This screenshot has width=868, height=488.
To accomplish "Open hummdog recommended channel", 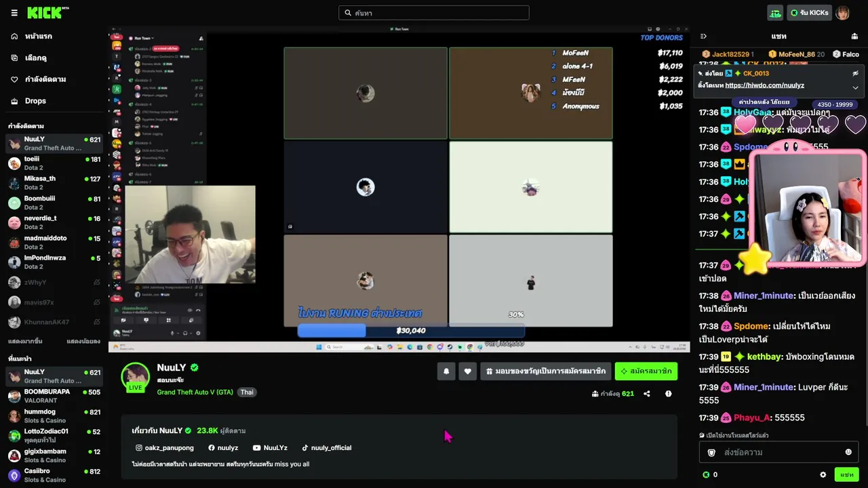I will 54,415.
